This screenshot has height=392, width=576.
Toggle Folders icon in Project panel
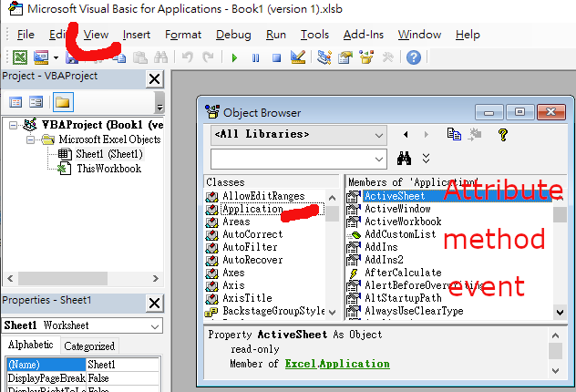pos(63,102)
